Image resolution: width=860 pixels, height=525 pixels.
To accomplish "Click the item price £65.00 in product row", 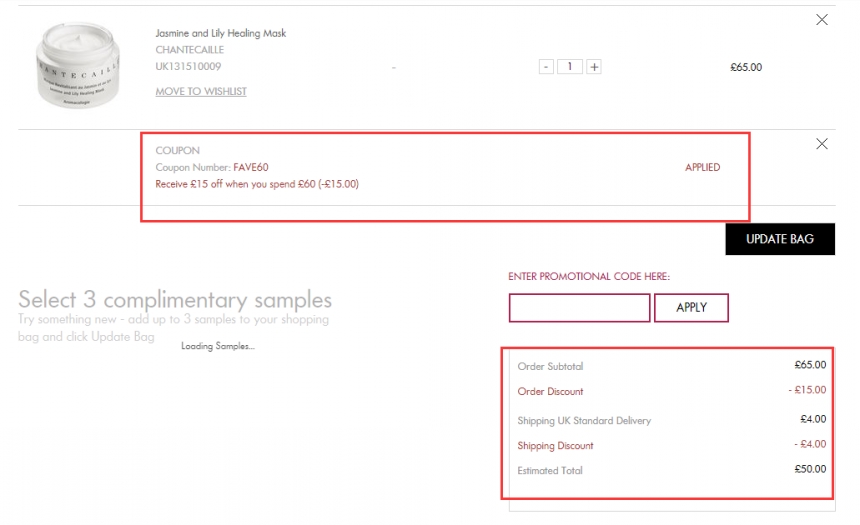I will (746, 67).
